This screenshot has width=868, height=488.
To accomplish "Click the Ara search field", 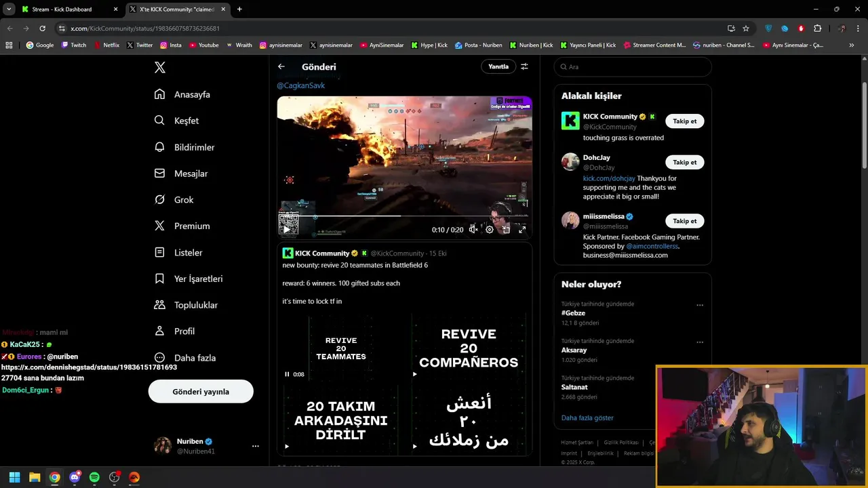I will (x=633, y=67).
